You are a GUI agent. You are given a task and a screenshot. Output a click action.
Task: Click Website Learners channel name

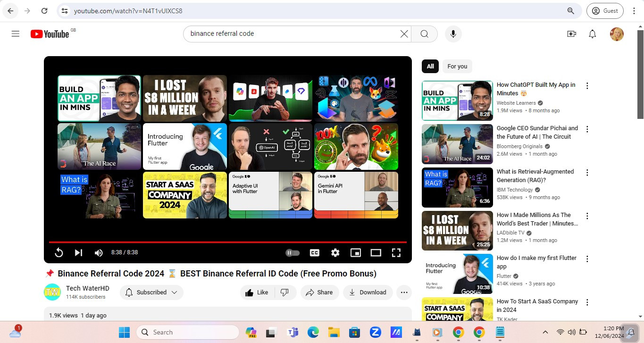tap(516, 103)
